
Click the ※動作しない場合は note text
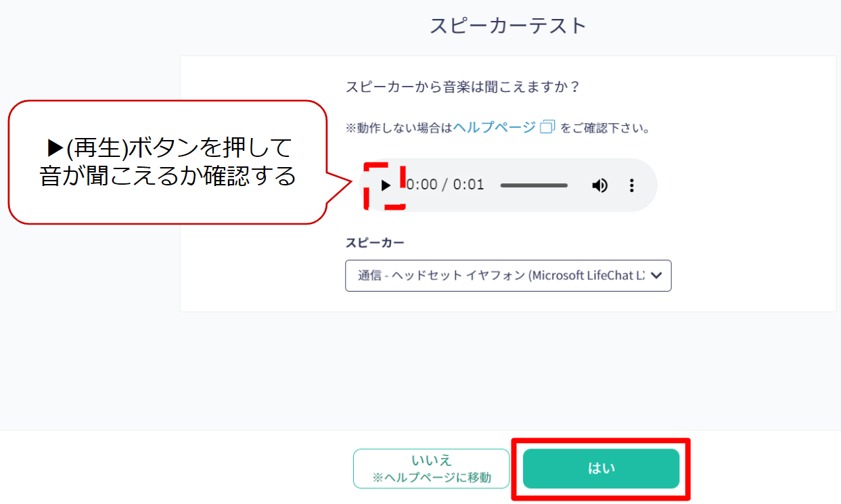pos(399,128)
